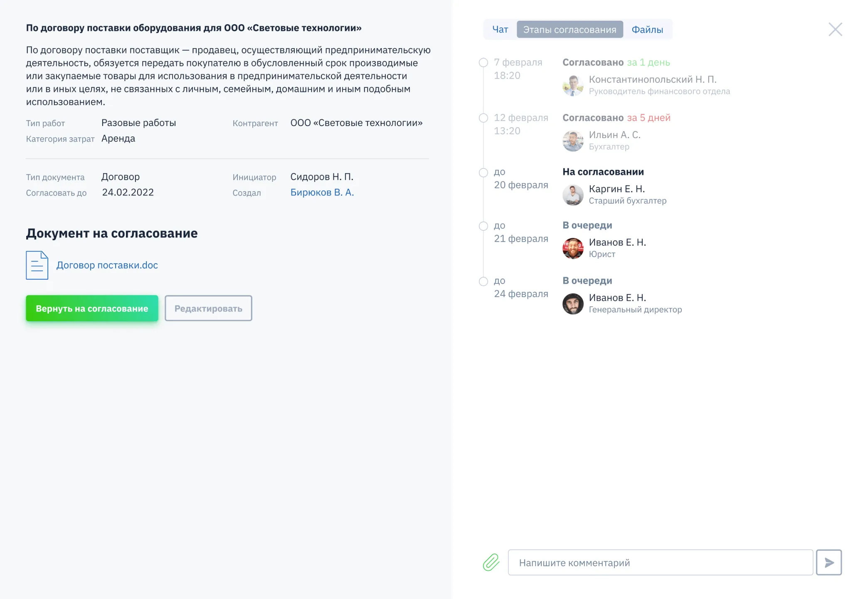Close the approval panel with the X

(x=835, y=29)
